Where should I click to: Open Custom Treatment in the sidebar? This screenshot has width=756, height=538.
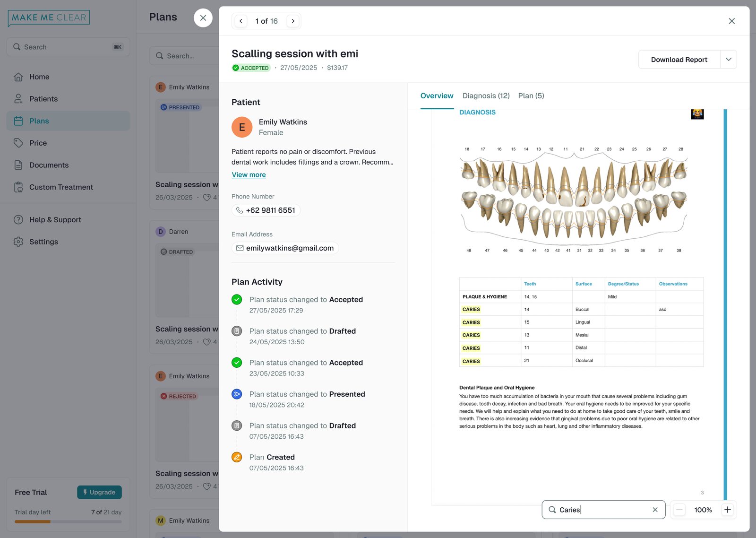click(68, 187)
